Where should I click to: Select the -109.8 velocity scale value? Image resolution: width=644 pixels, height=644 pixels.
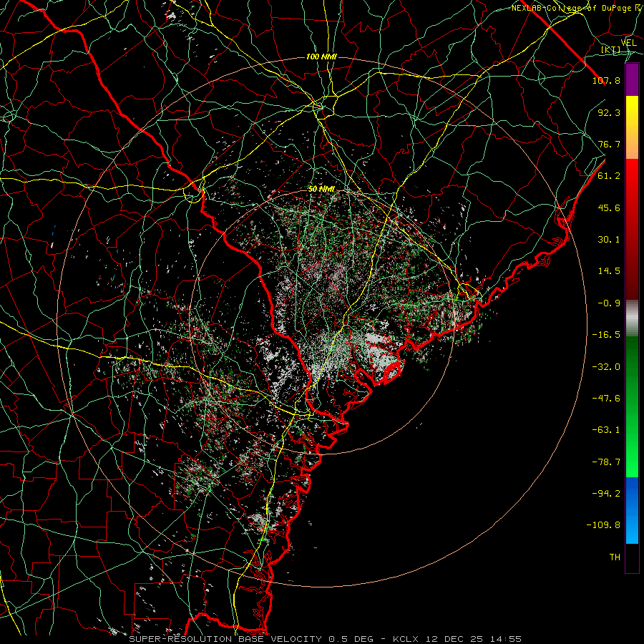603,525
